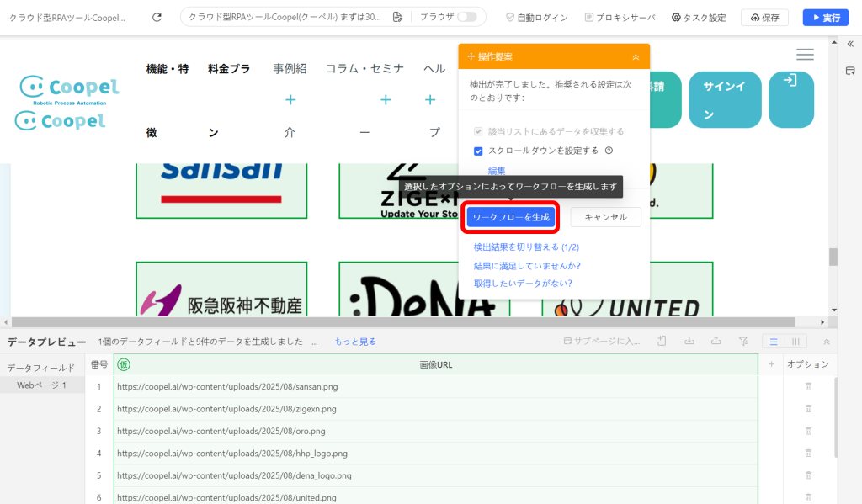The image size is (862, 504).
Task: Select the Webページ 1 data field
Action: [x=42, y=385]
